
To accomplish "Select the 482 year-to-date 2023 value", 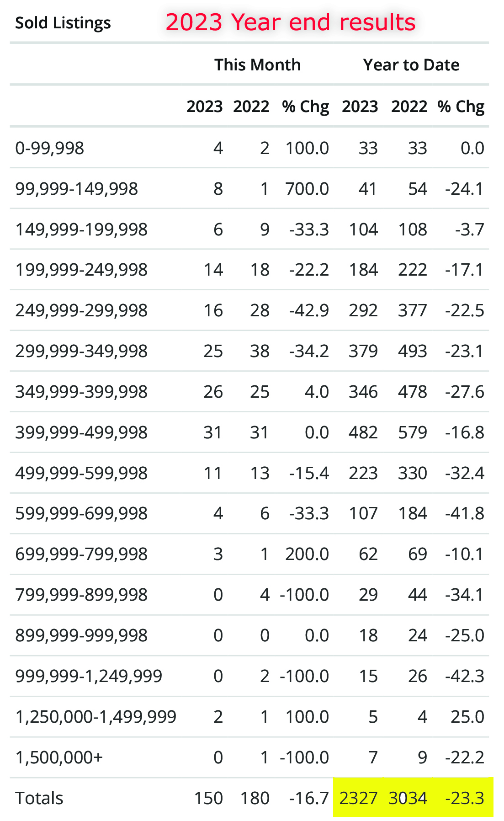I will 363,432.
